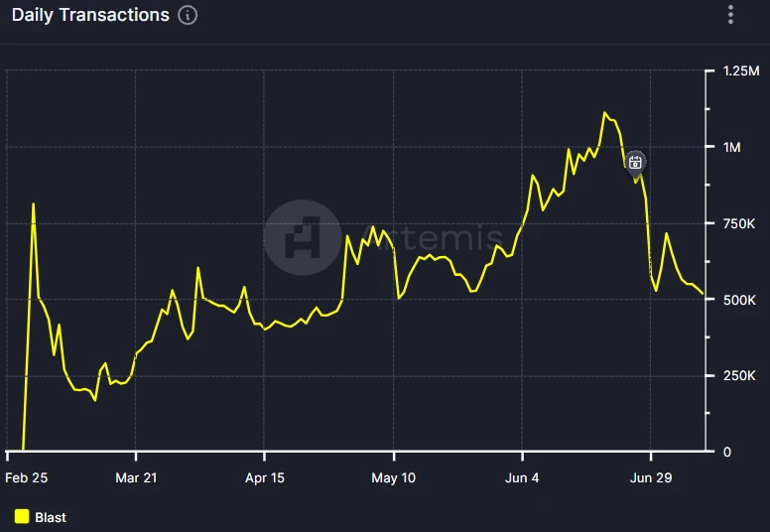Click the 500K y-axis label

click(x=740, y=300)
